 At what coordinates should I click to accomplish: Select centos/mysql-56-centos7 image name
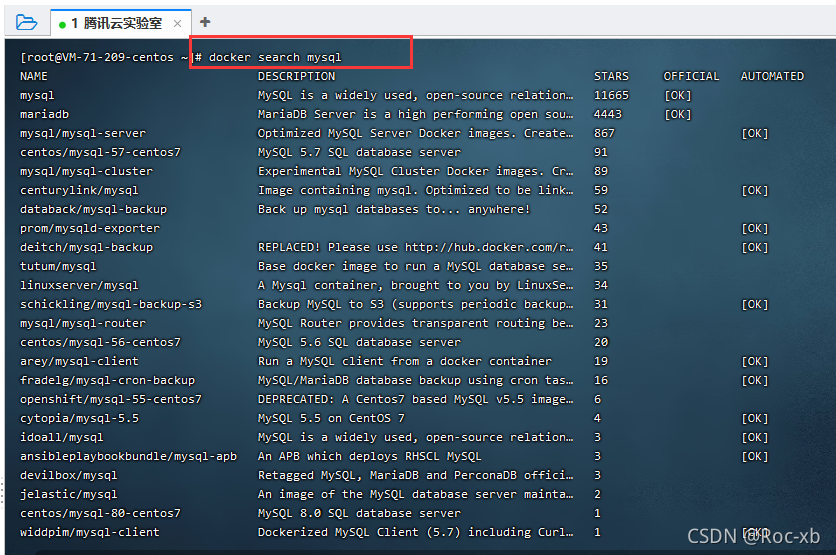[100, 342]
